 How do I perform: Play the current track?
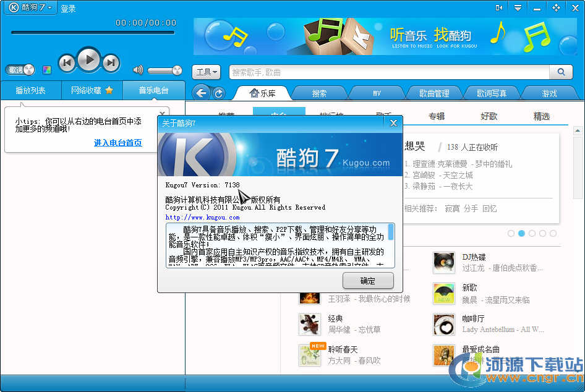pyautogui.click(x=89, y=60)
